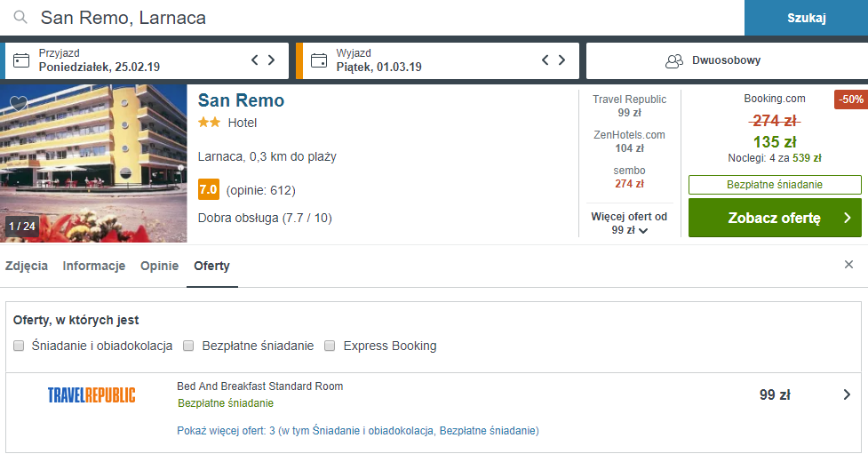Add San Remo to favorites heart
This screenshot has width=868, height=454.
click(19, 102)
